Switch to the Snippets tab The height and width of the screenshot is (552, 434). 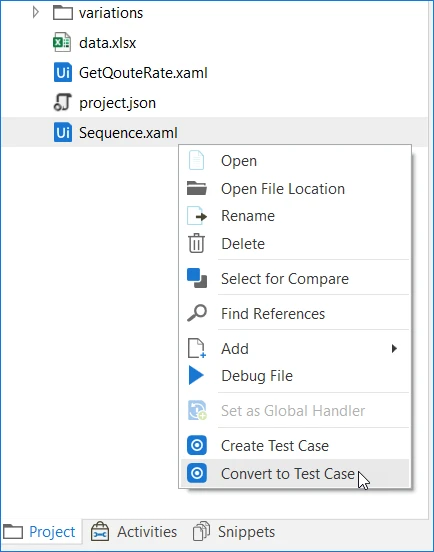pyautogui.click(x=234, y=532)
